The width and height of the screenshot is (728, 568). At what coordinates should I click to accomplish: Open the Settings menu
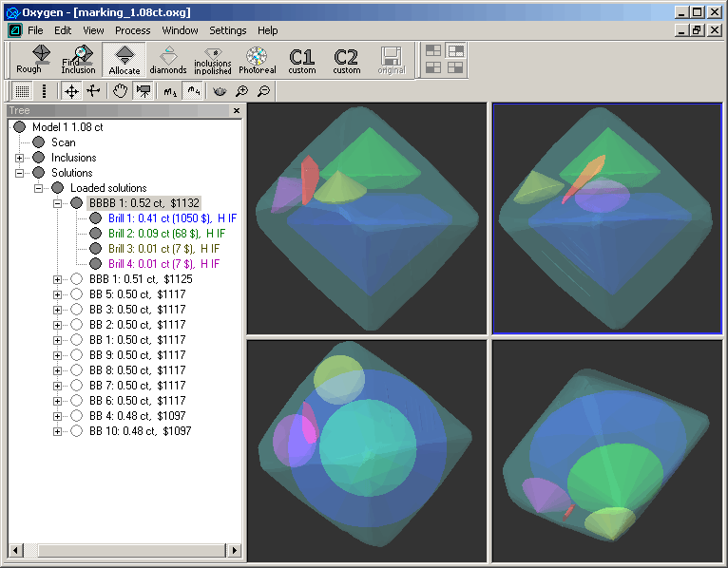228,30
